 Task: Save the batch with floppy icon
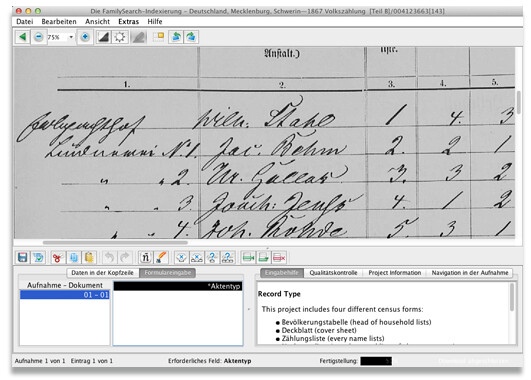click(22, 258)
